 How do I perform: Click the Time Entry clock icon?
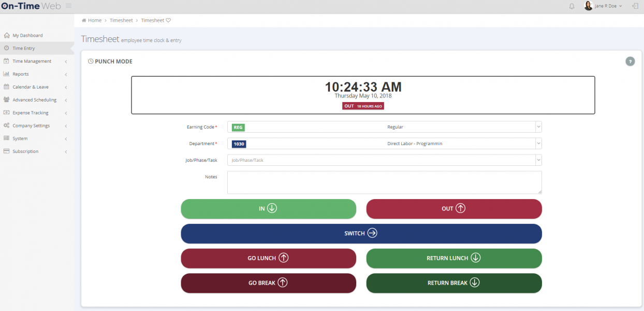pyautogui.click(x=7, y=48)
